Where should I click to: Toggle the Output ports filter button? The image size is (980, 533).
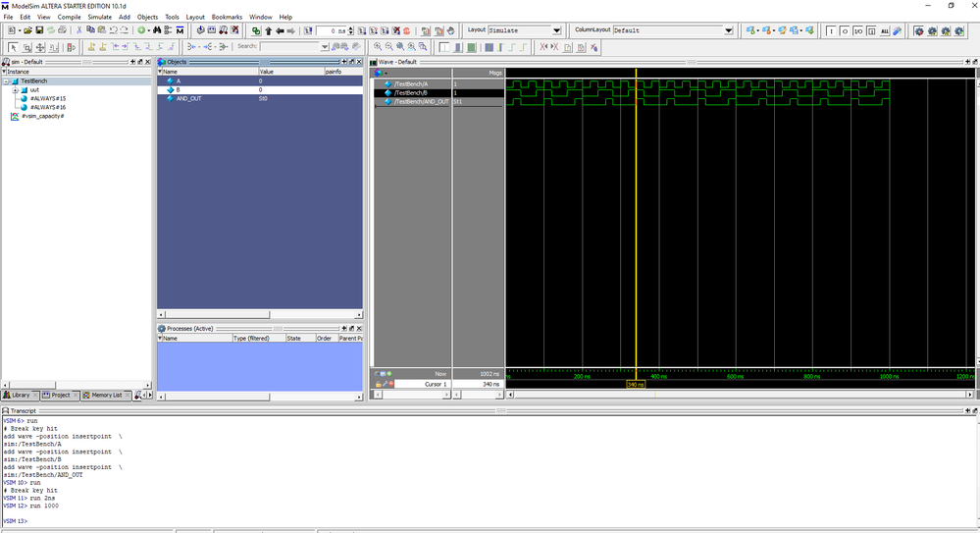[845, 31]
